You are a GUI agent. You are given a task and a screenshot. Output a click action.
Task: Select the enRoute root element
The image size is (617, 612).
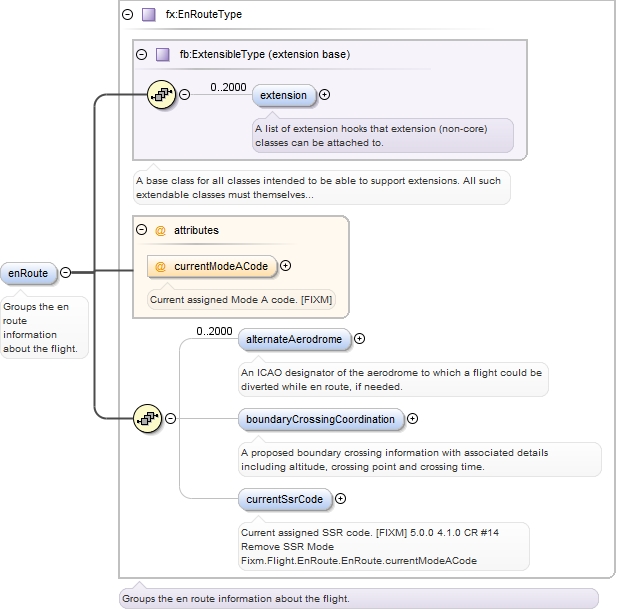[28, 272]
